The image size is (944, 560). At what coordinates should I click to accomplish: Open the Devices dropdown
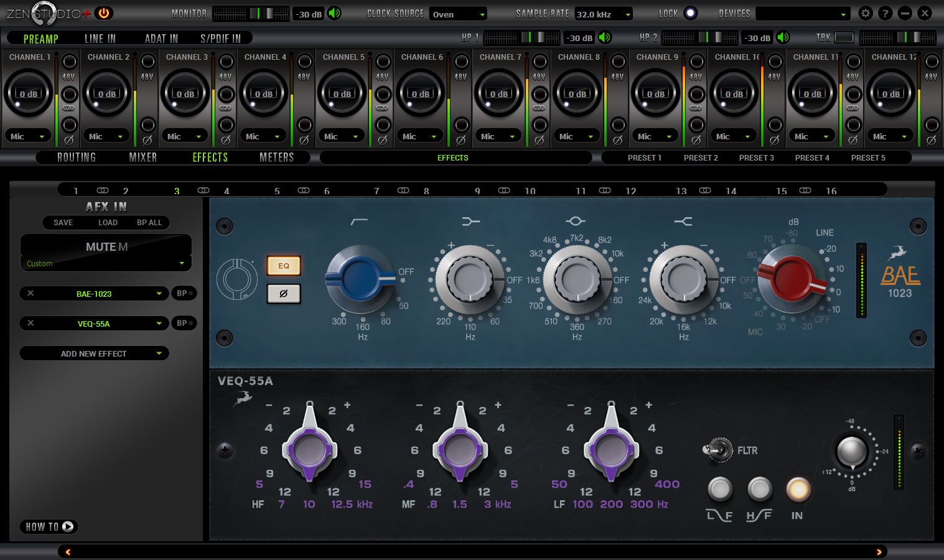point(803,14)
